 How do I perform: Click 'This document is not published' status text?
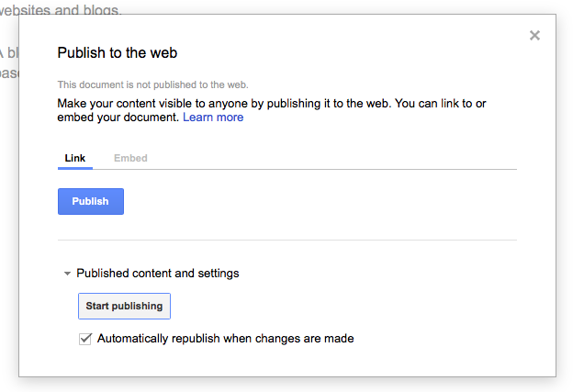[x=152, y=84]
